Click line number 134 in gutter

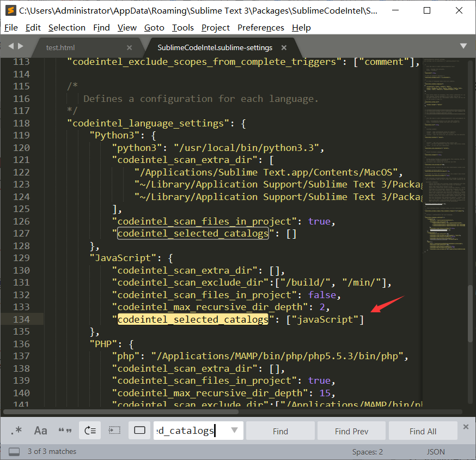(x=21, y=319)
